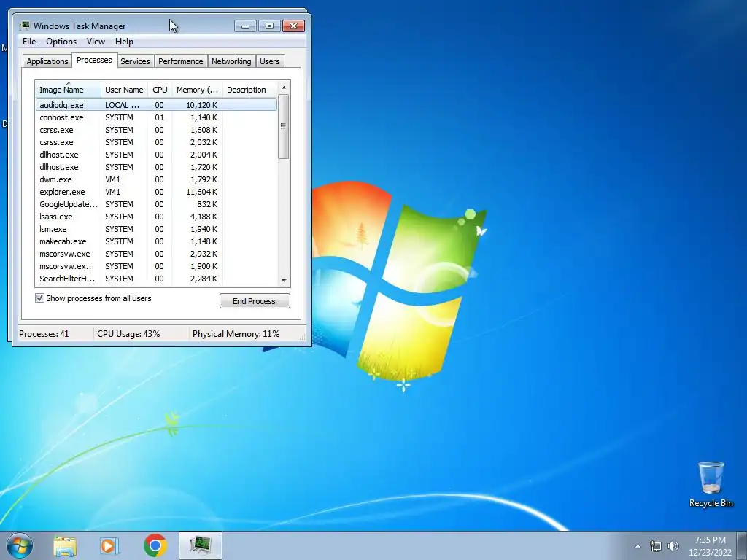Open the volume speaker tray icon
This screenshot has width=747, height=560.
pos(673,546)
